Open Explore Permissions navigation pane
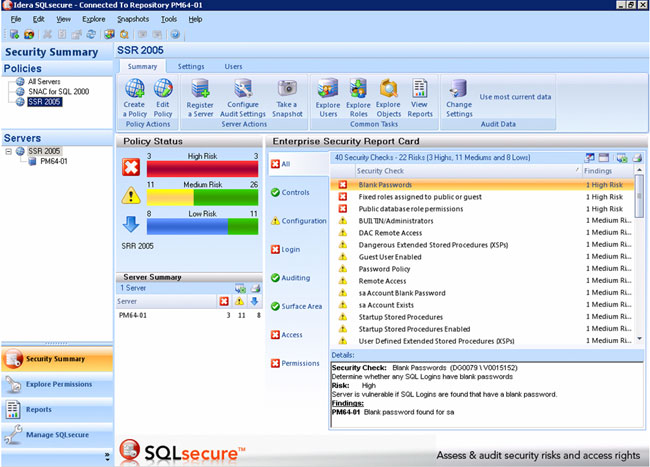 point(57,384)
